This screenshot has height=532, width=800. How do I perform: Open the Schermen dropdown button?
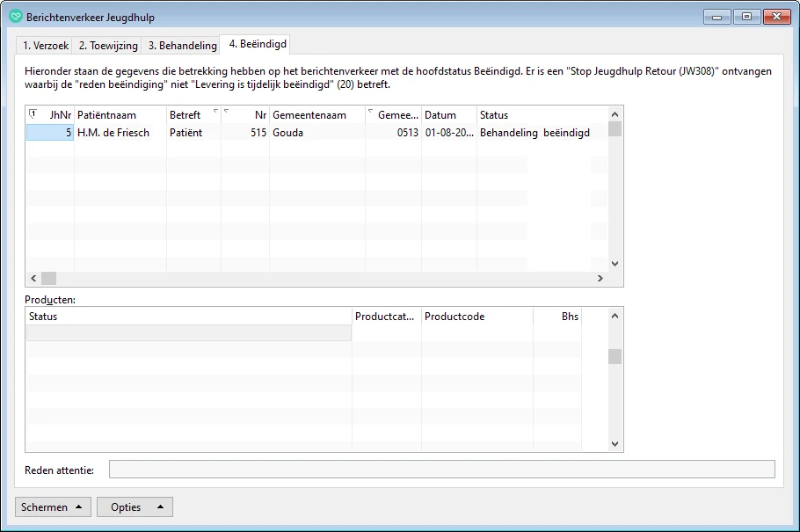click(x=53, y=507)
